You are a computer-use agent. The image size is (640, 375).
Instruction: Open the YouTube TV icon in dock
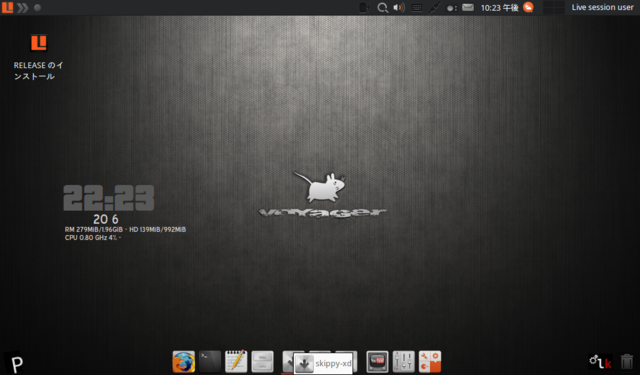pyautogui.click(x=377, y=362)
